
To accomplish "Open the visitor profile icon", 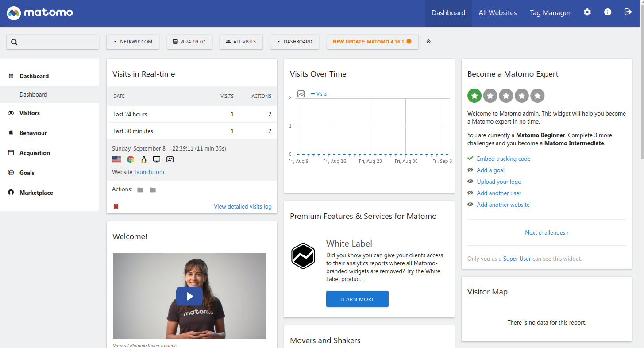I will coord(170,159).
